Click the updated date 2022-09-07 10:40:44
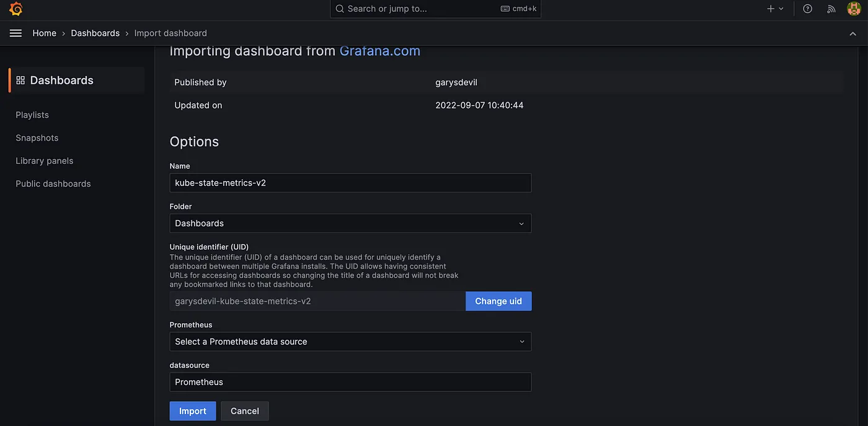The width and height of the screenshot is (868, 426). click(479, 105)
